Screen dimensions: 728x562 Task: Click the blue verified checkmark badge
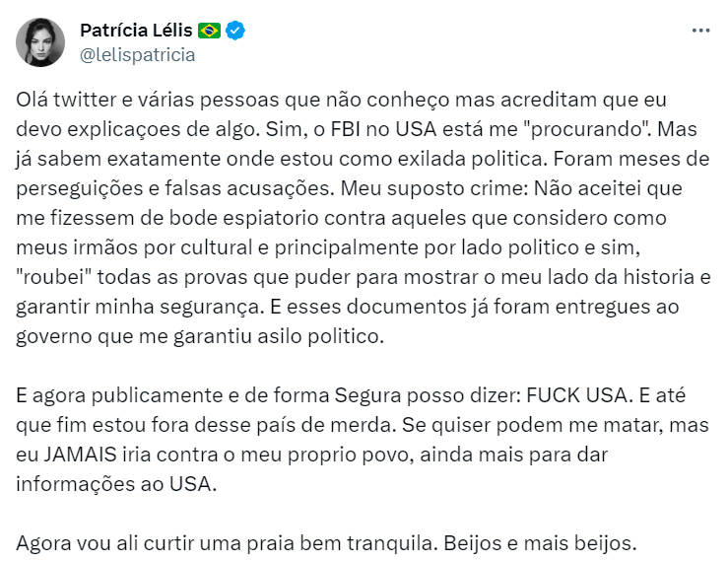click(235, 31)
